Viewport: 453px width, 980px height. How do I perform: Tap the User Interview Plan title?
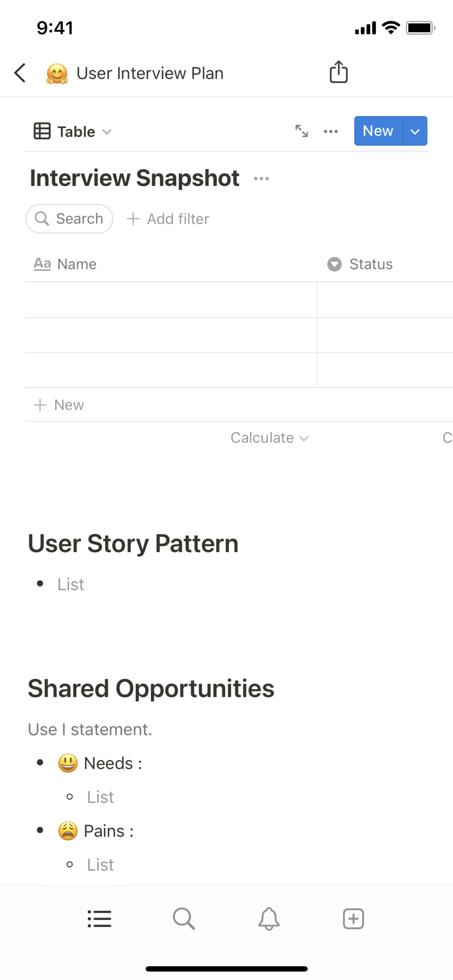(150, 73)
